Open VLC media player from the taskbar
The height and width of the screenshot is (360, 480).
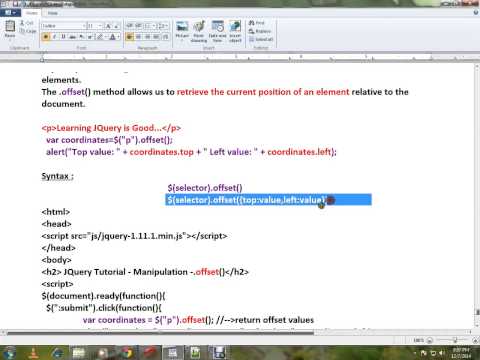click(33, 352)
